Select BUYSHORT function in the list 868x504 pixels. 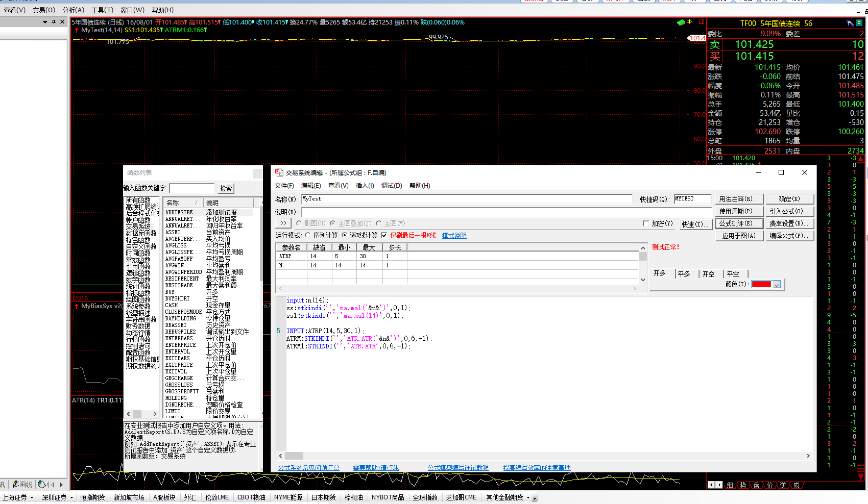click(x=177, y=298)
